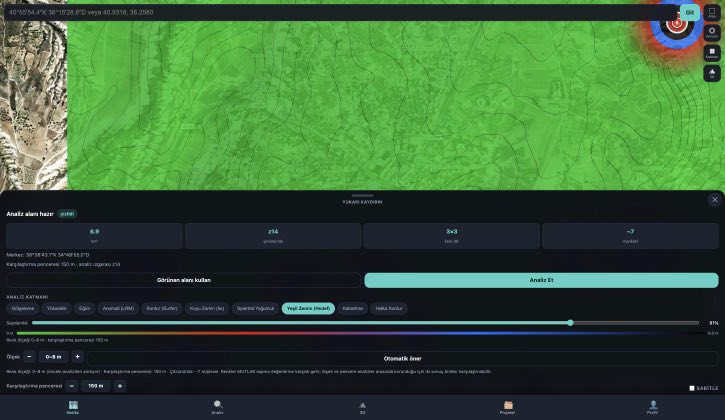This screenshot has width=725, height=420.
Task: Click the 6.9 km² area stat card
Action: click(94, 236)
